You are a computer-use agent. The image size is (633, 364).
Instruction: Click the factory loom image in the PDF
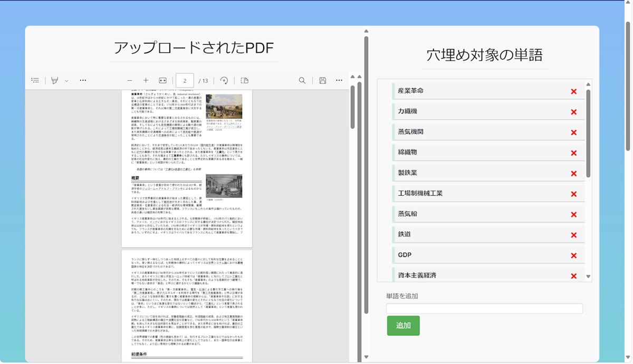(x=224, y=186)
